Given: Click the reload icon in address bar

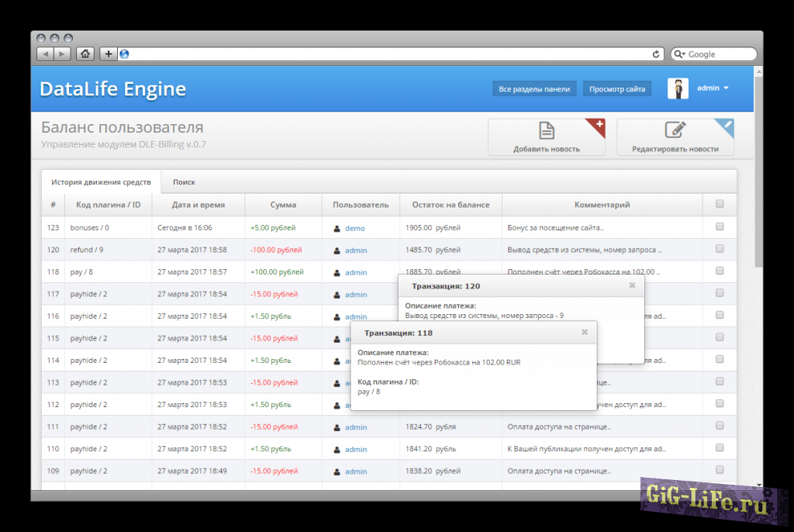Looking at the screenshot, I should pyautogui.click(x=656, y=54).
